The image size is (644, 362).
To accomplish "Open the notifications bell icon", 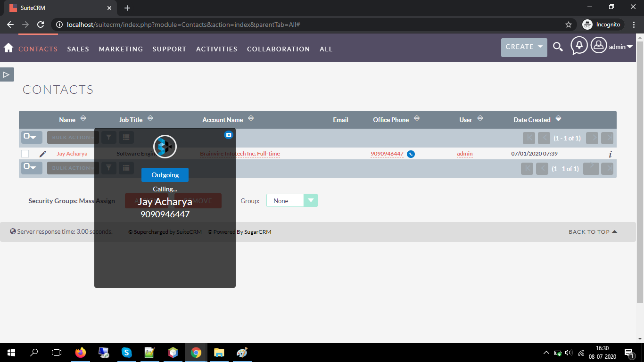I will pos(579,46).
